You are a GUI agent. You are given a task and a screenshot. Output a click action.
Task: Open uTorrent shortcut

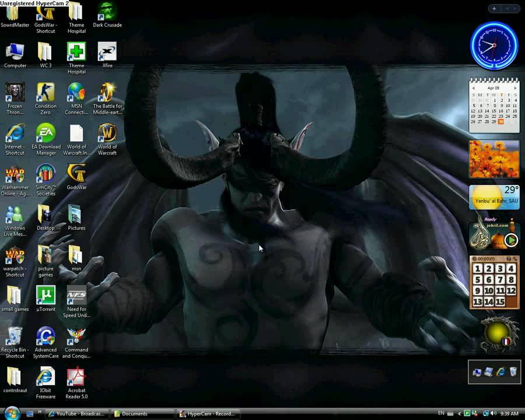tap(45, 298)
